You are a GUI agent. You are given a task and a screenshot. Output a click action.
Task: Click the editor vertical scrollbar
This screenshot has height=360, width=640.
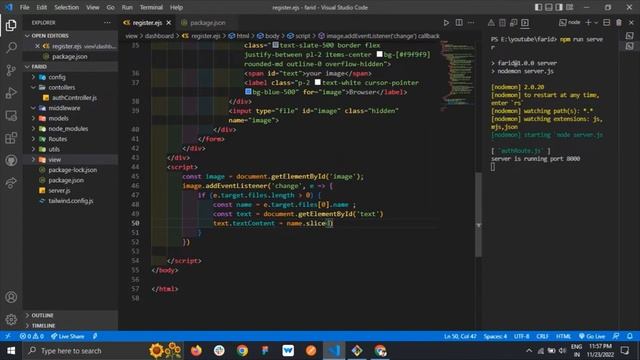click(478, 215)
